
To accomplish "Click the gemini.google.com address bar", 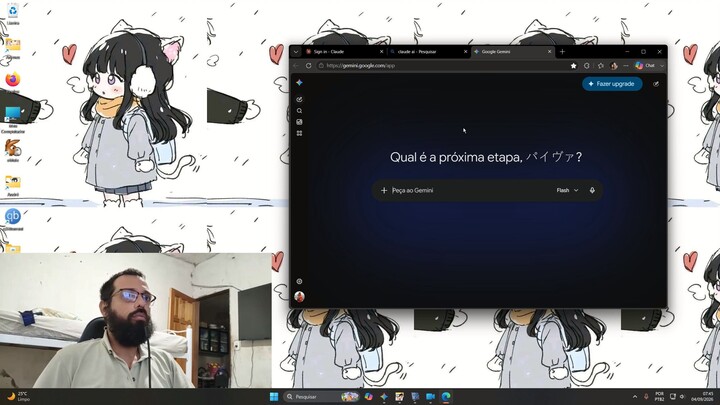I will pyautogui.click(x=445, y=66).
